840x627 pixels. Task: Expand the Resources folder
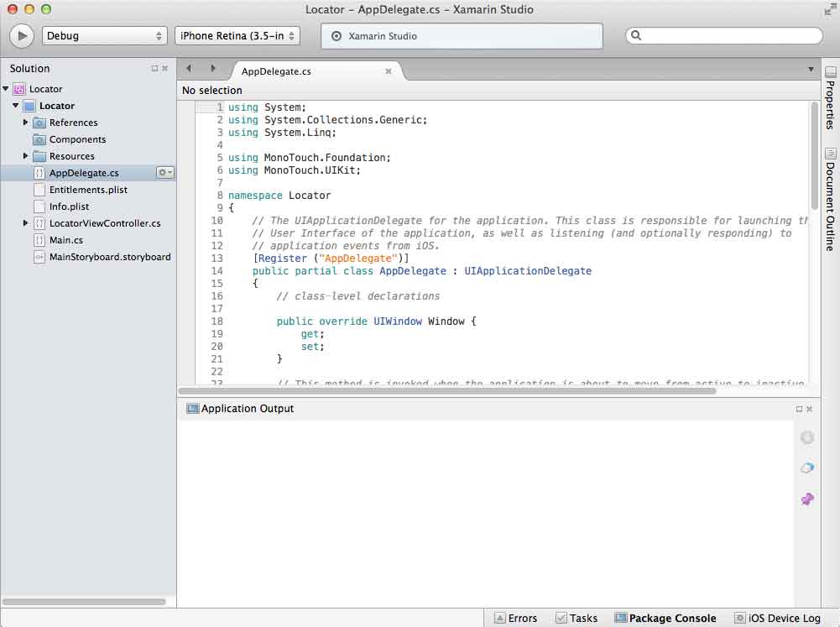click(25, 156)
